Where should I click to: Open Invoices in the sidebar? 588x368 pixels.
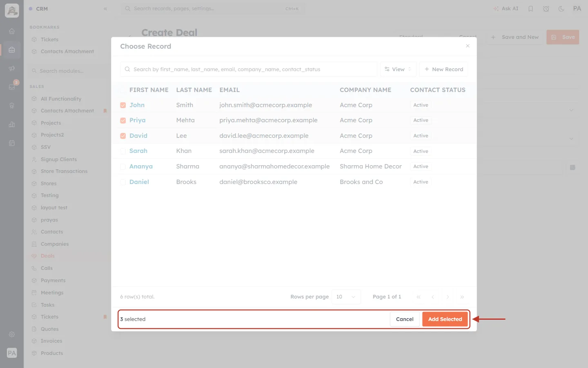click(x=51, y=341)
